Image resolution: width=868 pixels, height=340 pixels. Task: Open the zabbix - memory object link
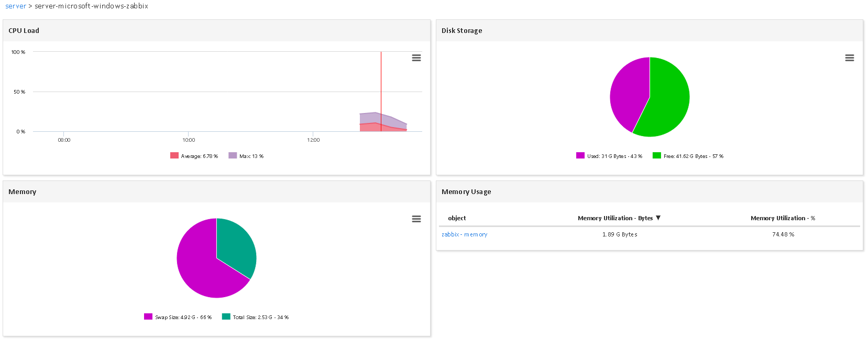click(465, 234)
